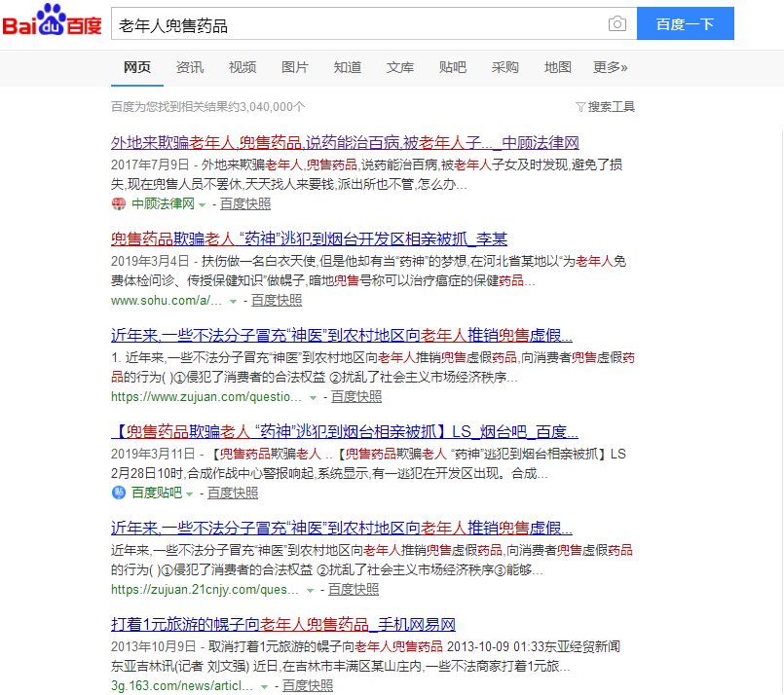Open result 外地来欺骗老年人,兜售药品 中顾法律网
The width and height of the screenshot is (784, 695).
coord(345,143)
